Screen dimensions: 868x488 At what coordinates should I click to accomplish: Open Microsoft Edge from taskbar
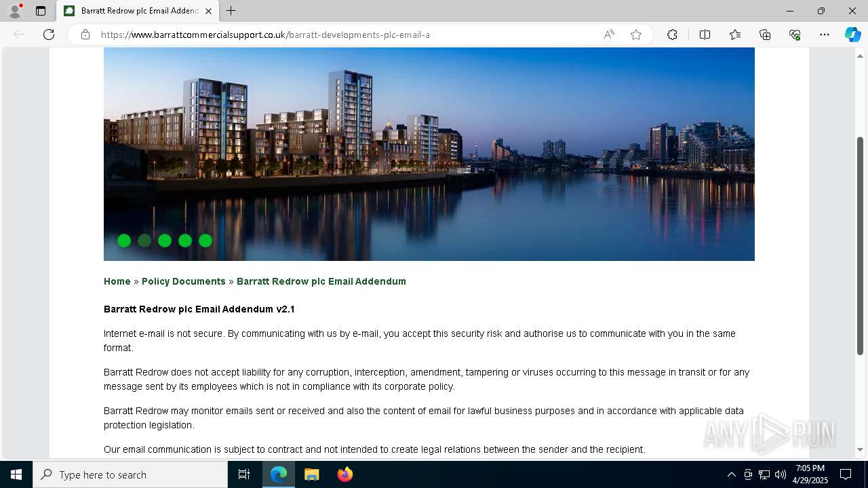tap(279, 474)
